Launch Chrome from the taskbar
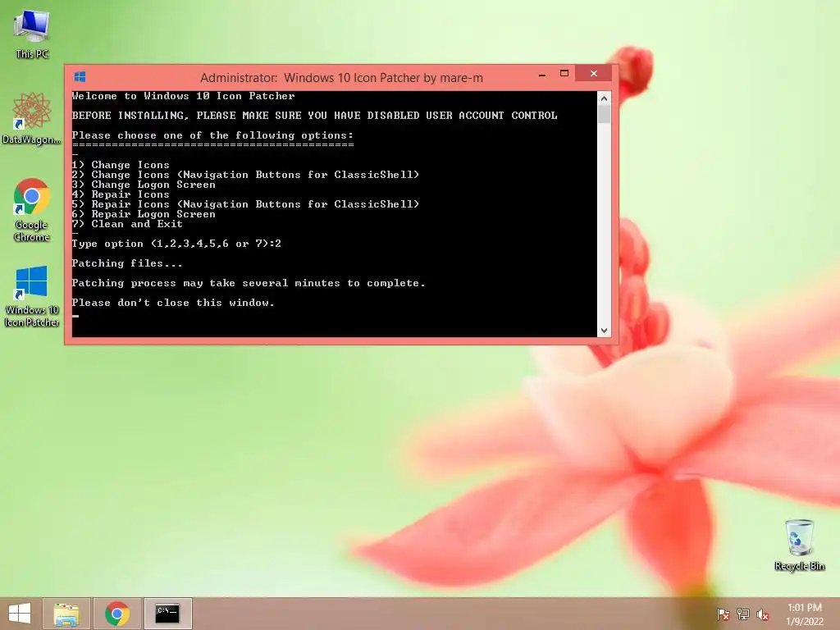This screenshot has height=630, width=840. tap(117, 614)
